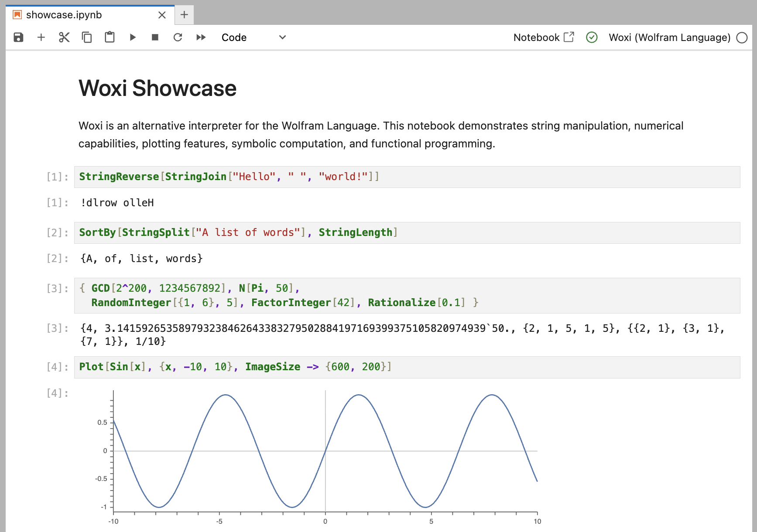The width and height of the screenshot is (757, 532).
Task: Cut the selected cell
Action: click(64, 38)
